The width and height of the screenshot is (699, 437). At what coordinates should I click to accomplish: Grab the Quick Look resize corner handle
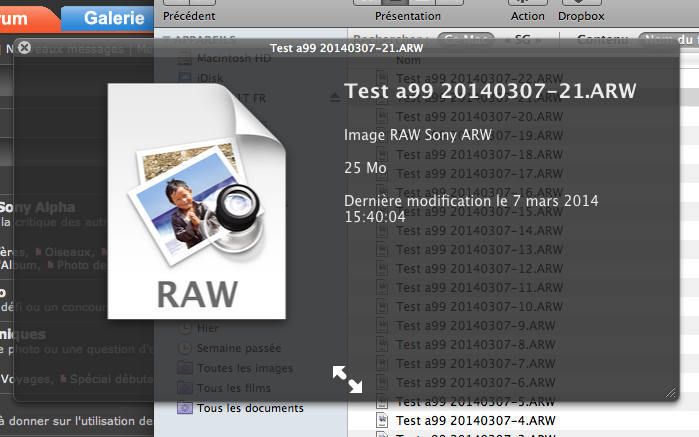pos(670,392)
